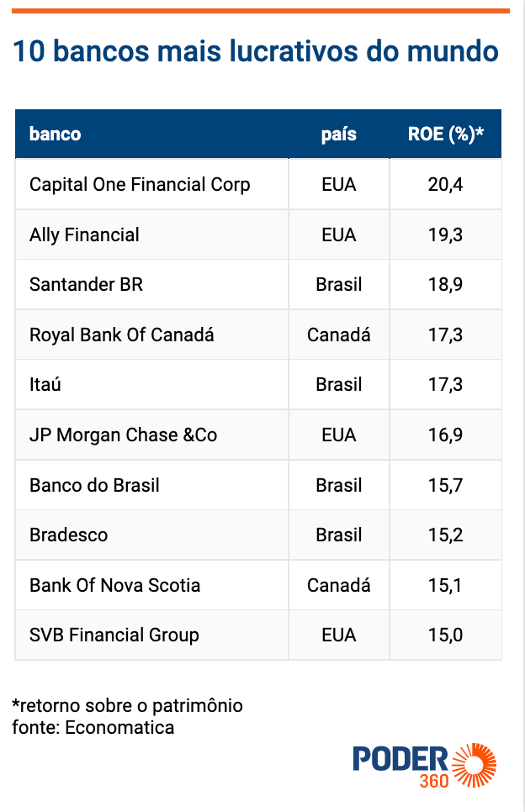Click the Poder360 logo
The width and height of the screenshot is (525, 812).
pyautogui.click(x=424, y=767)
